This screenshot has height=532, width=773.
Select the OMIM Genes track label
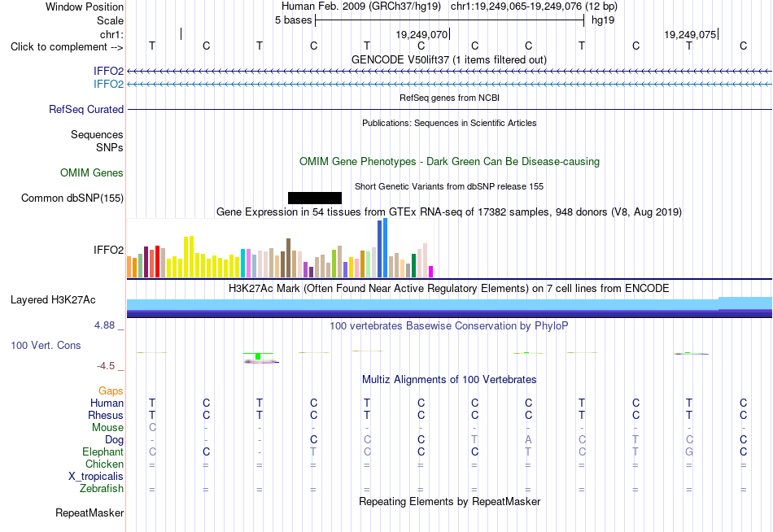(91, 172)
